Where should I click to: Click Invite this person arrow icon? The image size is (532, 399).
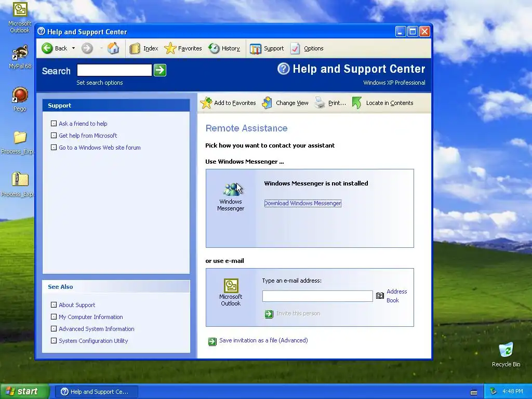pyautogui.click(x=269, y=314)
